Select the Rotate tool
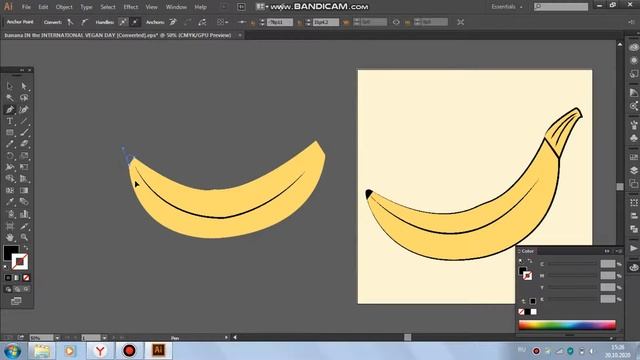 (x=10, y=156)
